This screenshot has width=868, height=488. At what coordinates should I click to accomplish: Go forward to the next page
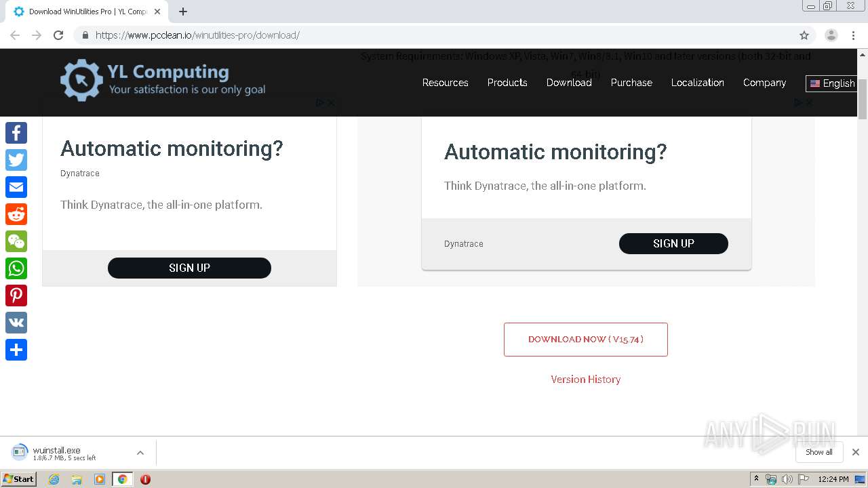click(x=37, y=35)
